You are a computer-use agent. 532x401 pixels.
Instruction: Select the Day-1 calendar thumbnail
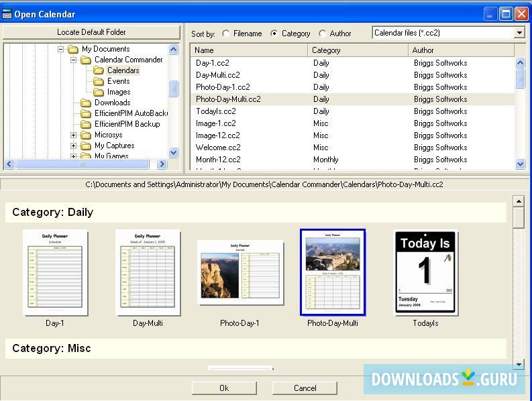coord(55,272)
